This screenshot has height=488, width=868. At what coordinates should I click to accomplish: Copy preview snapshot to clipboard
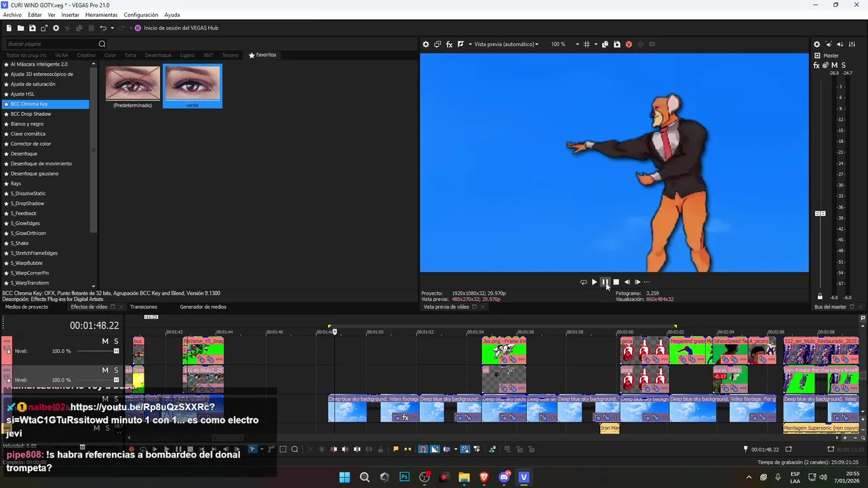(605, 44)
